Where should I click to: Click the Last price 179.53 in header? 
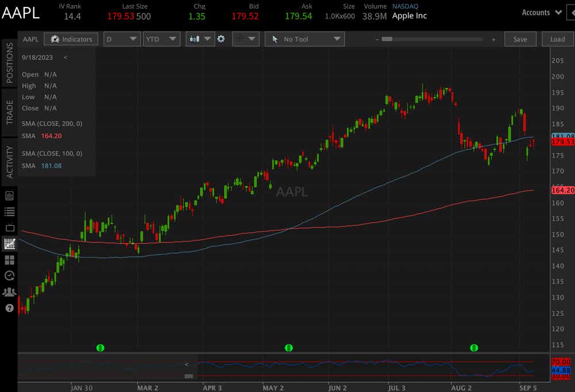point(121,16)
